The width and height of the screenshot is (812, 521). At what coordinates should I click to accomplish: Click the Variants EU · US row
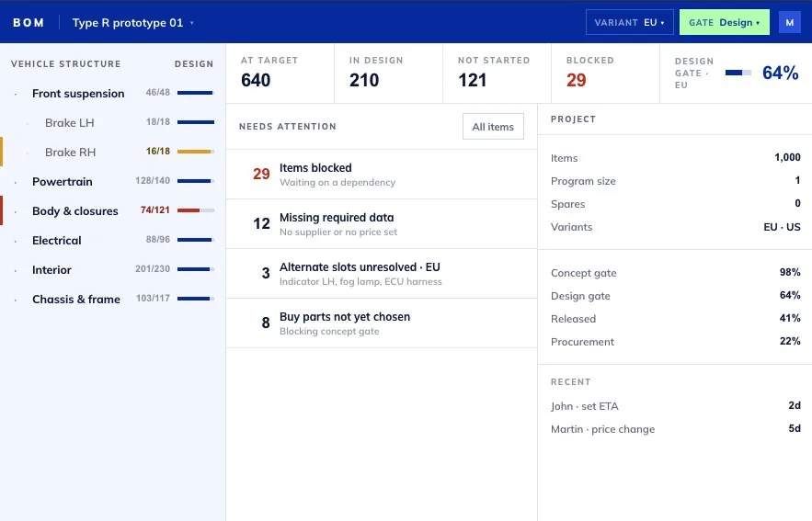click(675, 227)
